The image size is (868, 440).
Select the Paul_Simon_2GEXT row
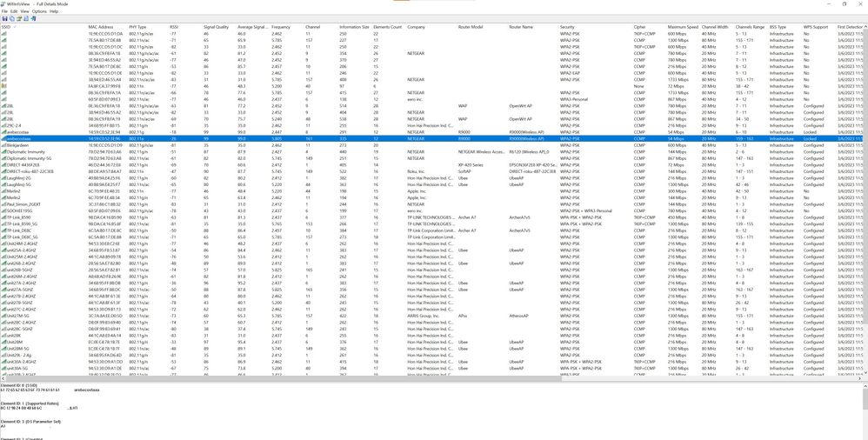[431, 204]
